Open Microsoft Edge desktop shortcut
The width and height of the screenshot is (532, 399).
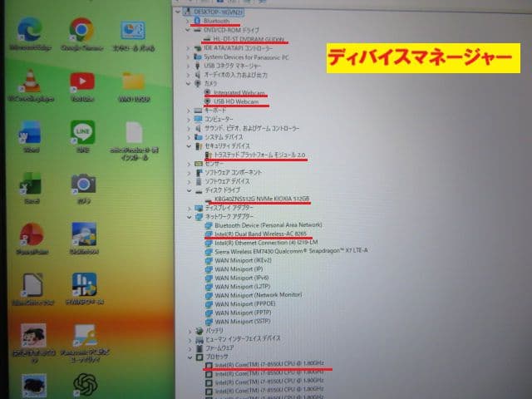click(30, 31)
